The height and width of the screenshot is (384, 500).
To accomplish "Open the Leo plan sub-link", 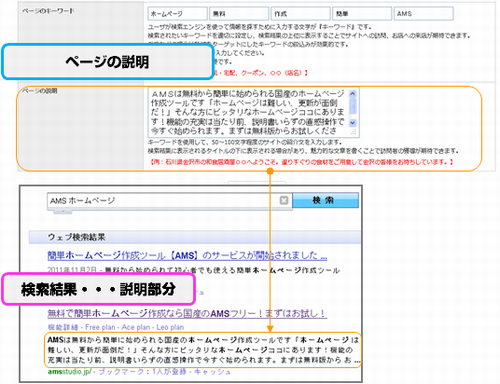I will (x=170, y=327).
